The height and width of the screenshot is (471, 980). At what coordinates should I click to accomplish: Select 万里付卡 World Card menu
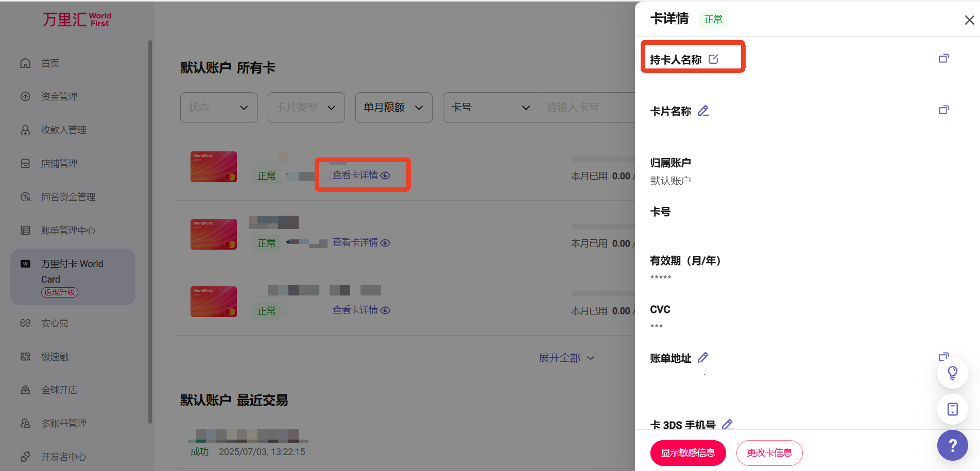pos(73,277)
